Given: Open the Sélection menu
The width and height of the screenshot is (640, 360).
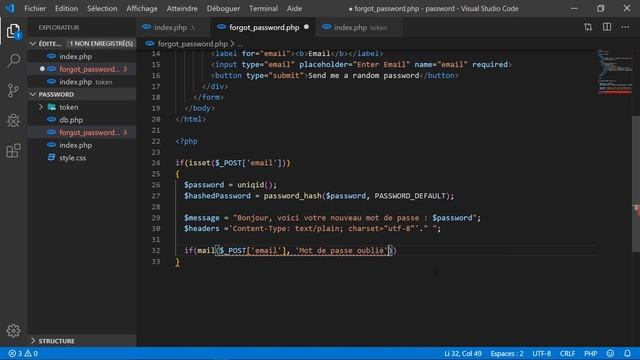Looking at the screenshot, I should pos(102,9).
